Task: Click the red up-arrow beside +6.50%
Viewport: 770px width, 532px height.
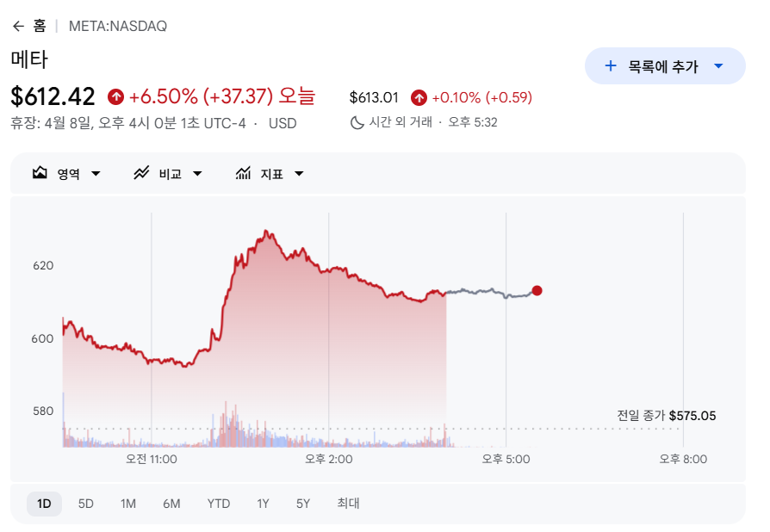Action: click(115, 96)
